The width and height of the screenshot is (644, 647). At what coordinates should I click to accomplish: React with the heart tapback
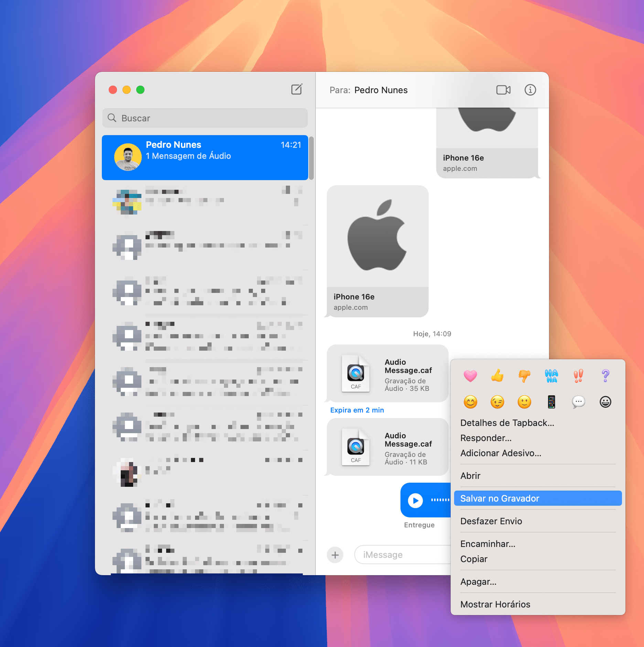click(470, 375)
